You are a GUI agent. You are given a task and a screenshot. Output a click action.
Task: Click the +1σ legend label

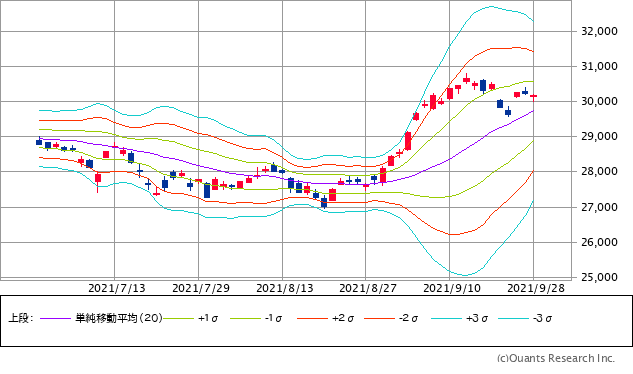pyautogui.click(x=208, y=318)
